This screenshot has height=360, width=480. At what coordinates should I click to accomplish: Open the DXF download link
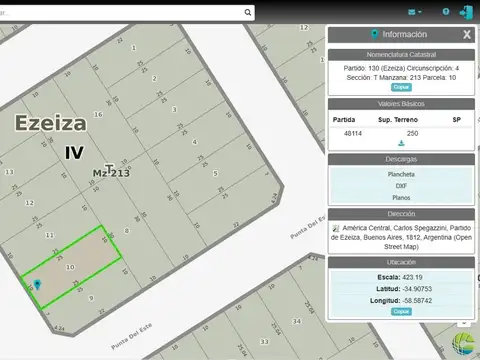click(x=401, y=186)
